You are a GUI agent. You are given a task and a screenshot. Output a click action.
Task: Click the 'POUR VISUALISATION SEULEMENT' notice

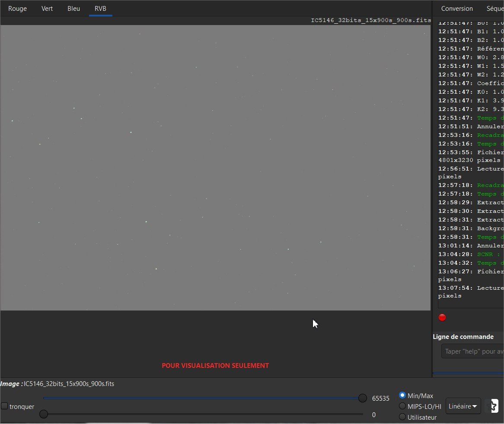point(215,366)
